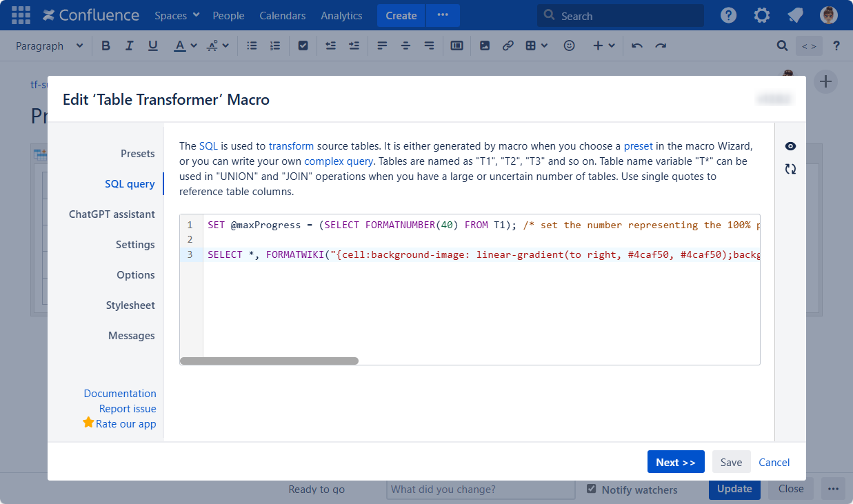
Task: Click the bold formatting button
Action: [x=106, y=46]
